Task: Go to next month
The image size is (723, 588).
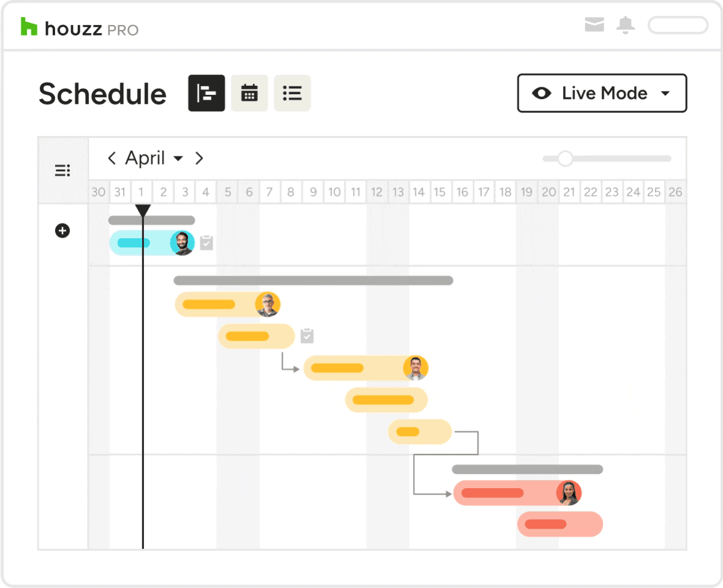Action: point(199,158)
